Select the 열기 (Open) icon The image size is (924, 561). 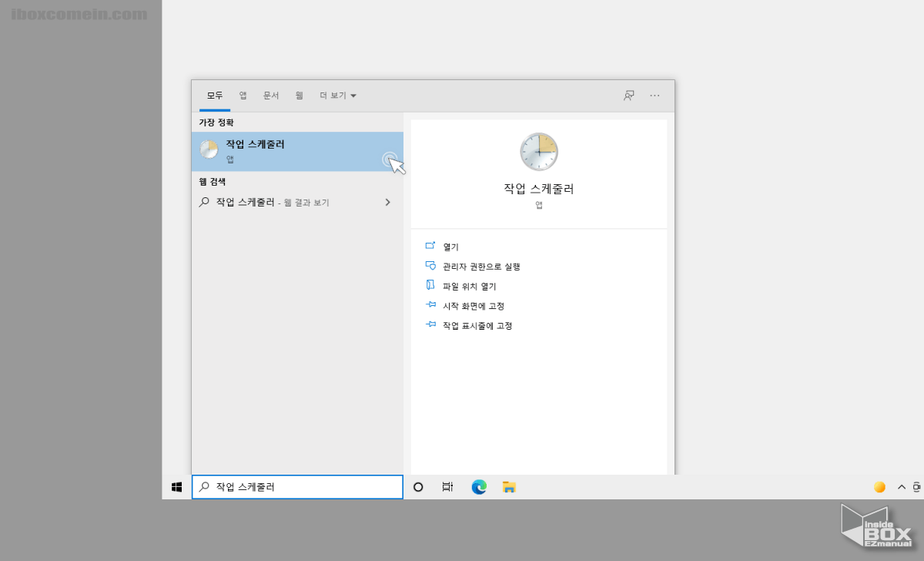click(431, 246)
